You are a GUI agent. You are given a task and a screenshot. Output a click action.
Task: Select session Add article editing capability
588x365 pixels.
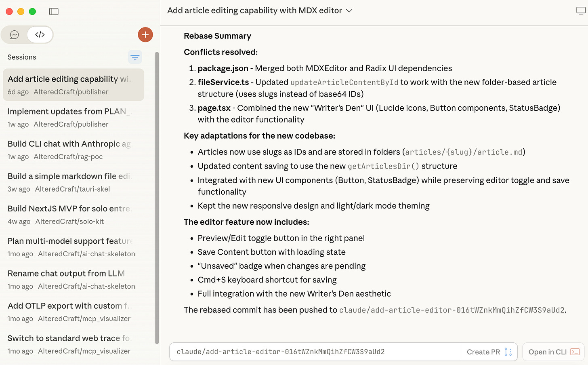pyautogui.click(x=73, y=85)
